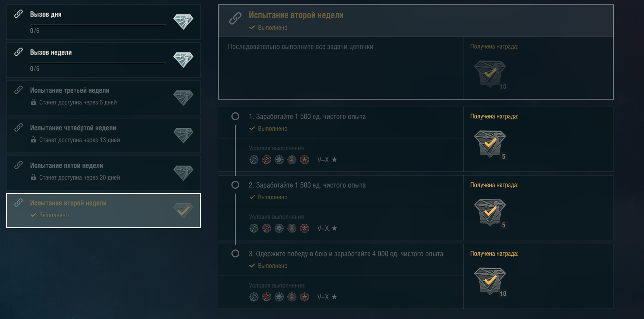Screen dimensions: 644x319
Task: Click the Вызов дня progress bar
Action: click(x=98, y=25)
